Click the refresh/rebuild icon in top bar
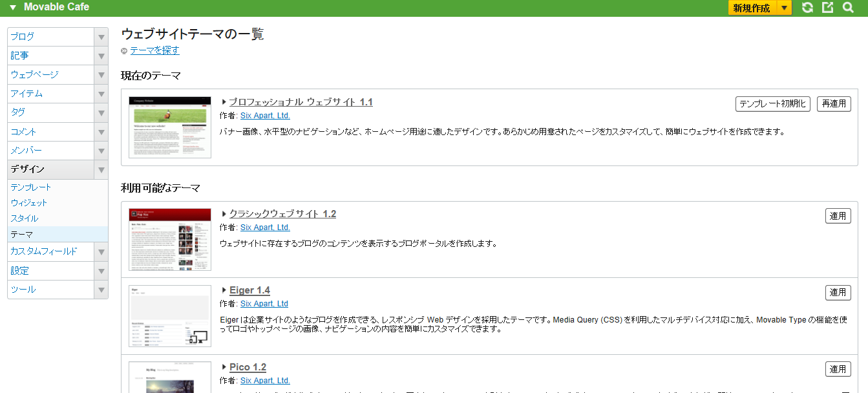 [x=807, y=8]
